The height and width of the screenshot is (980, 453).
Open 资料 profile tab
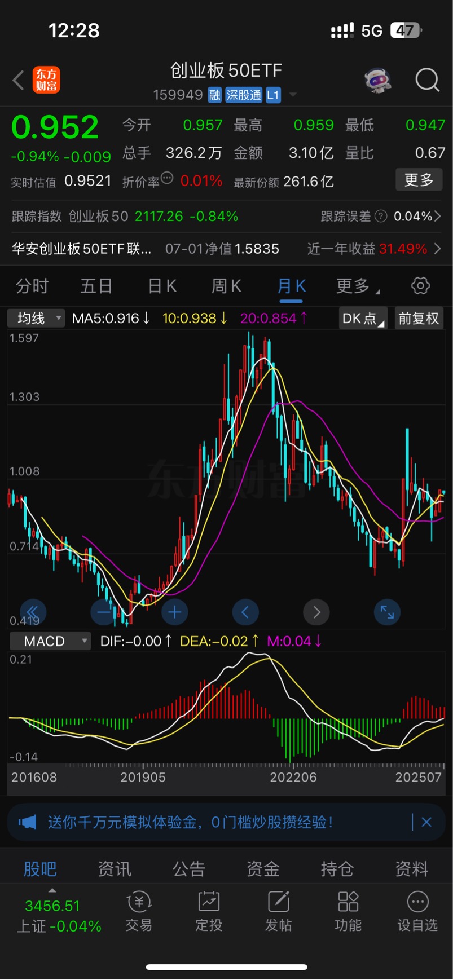(x=412, y=868)
